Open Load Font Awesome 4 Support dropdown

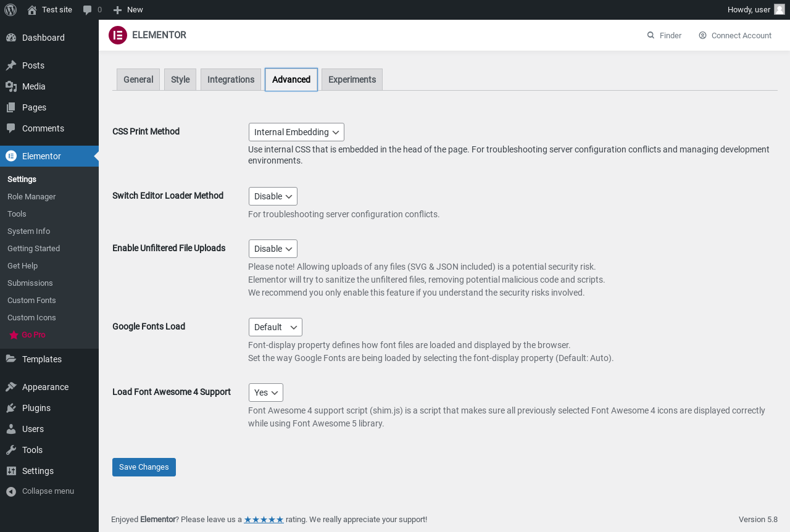[266, 393]
